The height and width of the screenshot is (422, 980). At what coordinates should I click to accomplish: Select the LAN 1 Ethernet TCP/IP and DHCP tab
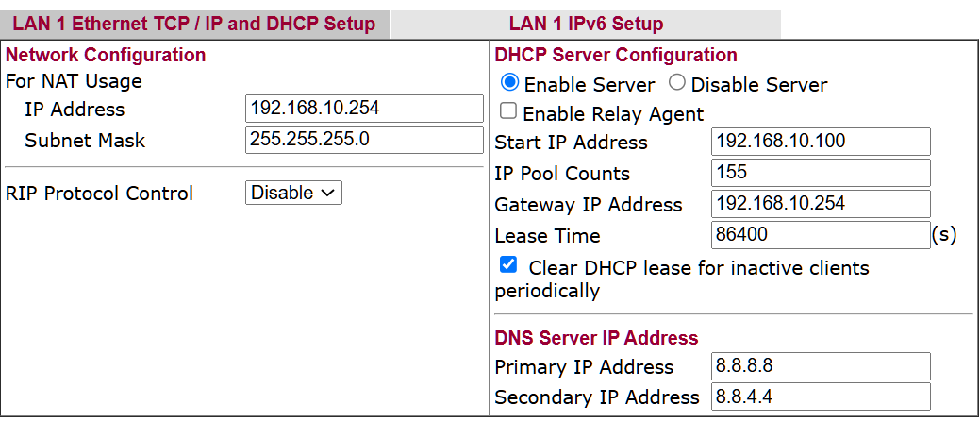(x=194, y=24)
